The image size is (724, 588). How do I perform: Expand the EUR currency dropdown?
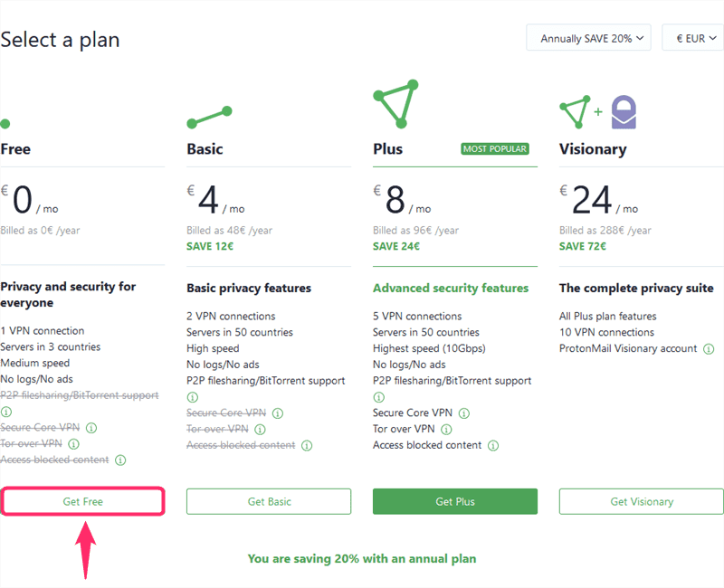coord(693,38)
